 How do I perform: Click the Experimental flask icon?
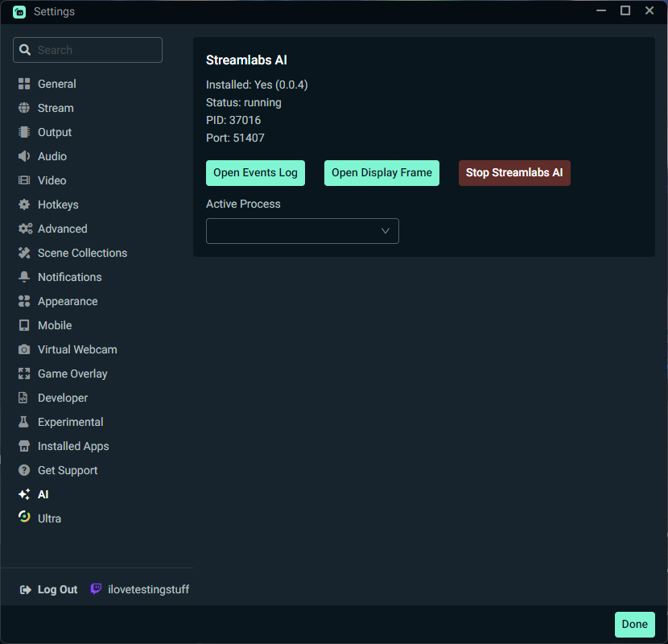[x=24, y=422]
